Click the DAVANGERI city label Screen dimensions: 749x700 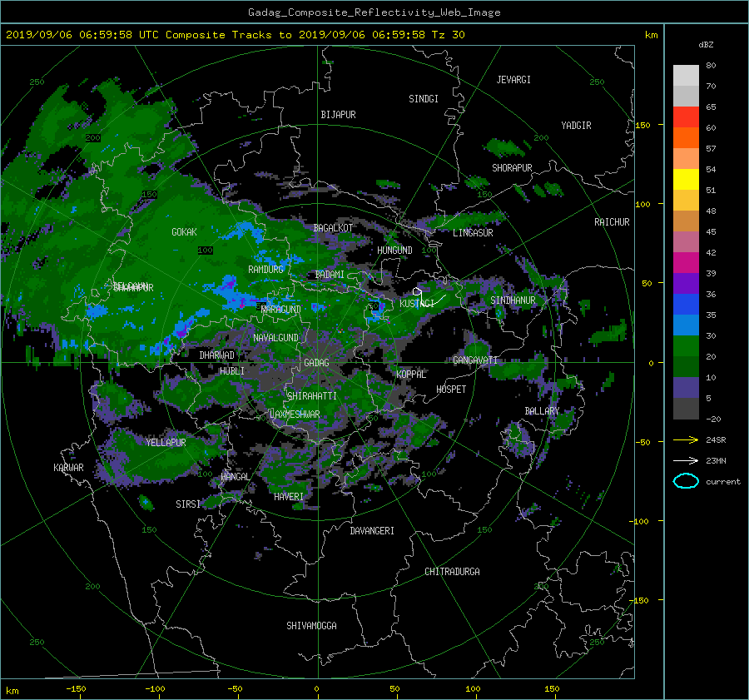372,531
